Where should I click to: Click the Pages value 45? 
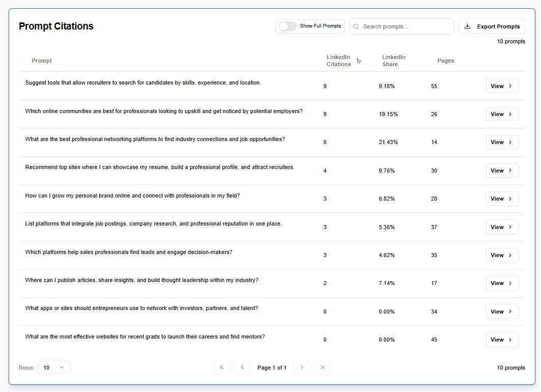click(x=434, y=340)
